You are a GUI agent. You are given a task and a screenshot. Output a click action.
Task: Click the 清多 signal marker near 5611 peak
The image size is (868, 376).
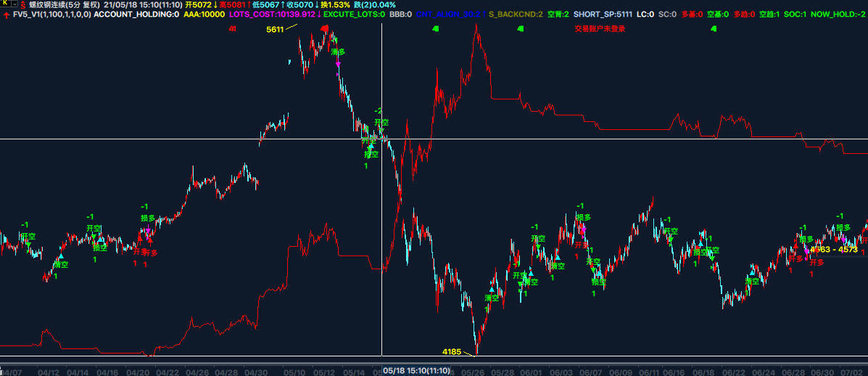(x=338, y=52)
